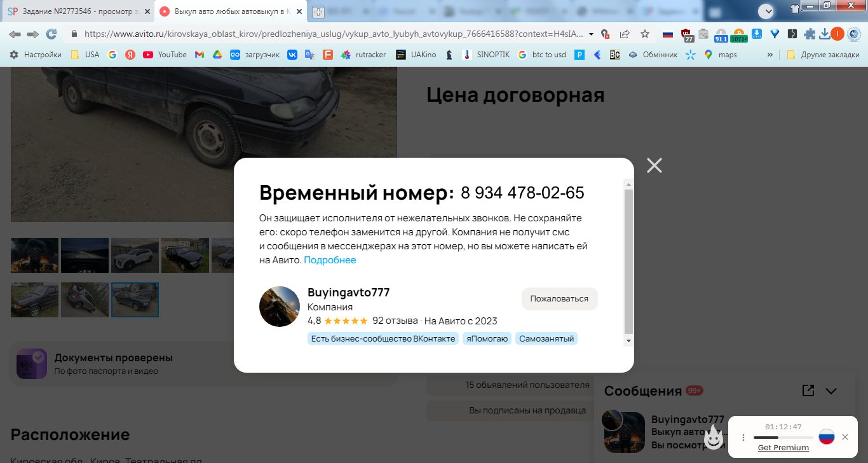The height and width of the screenshot is (463, 868).
Task: Click the blocked location permission icon
Action: (x=606, y=34)
